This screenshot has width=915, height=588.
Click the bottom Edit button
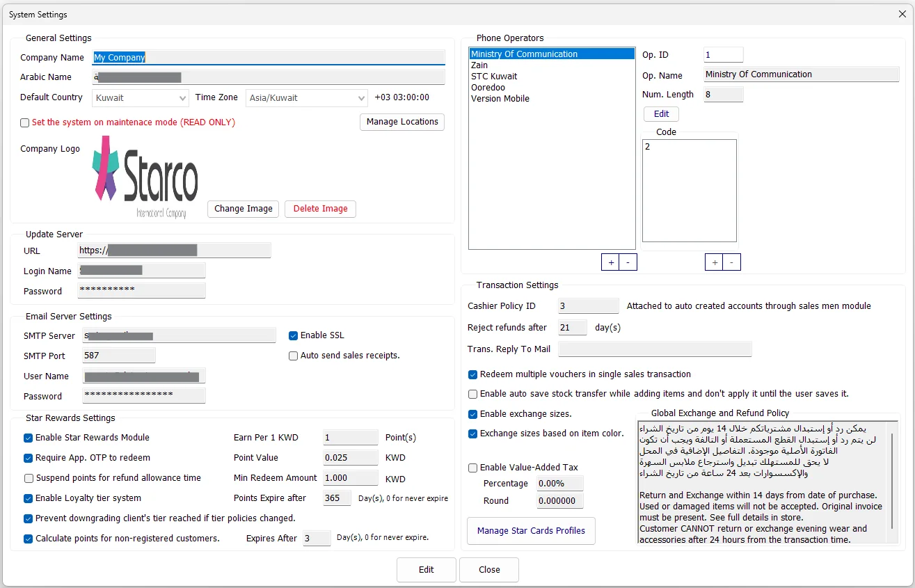(427, 570)
